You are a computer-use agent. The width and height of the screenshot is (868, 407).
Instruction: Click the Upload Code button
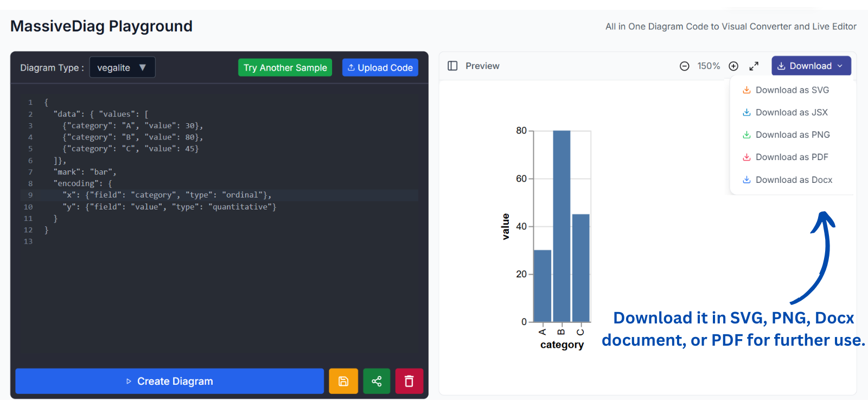tap(380, 67)
